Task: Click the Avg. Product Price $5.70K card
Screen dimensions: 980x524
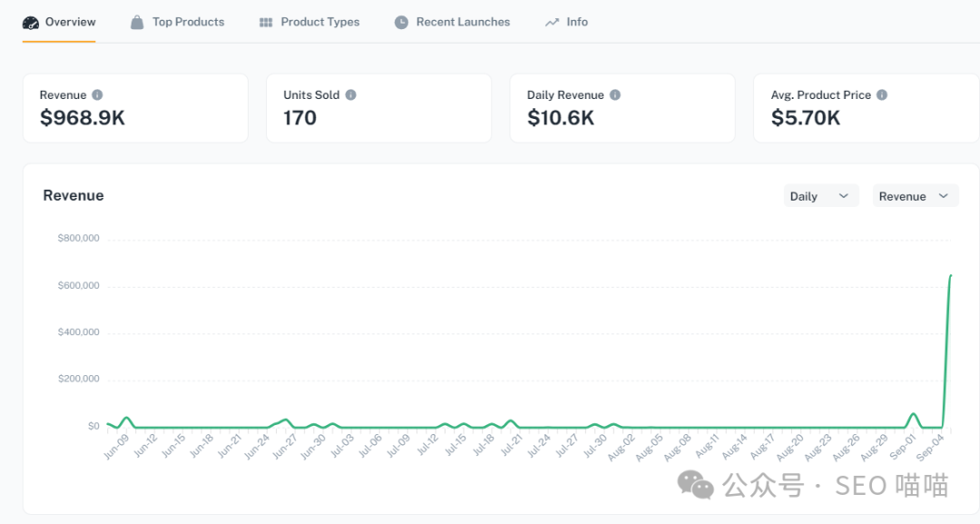Action: coord(866,108)
